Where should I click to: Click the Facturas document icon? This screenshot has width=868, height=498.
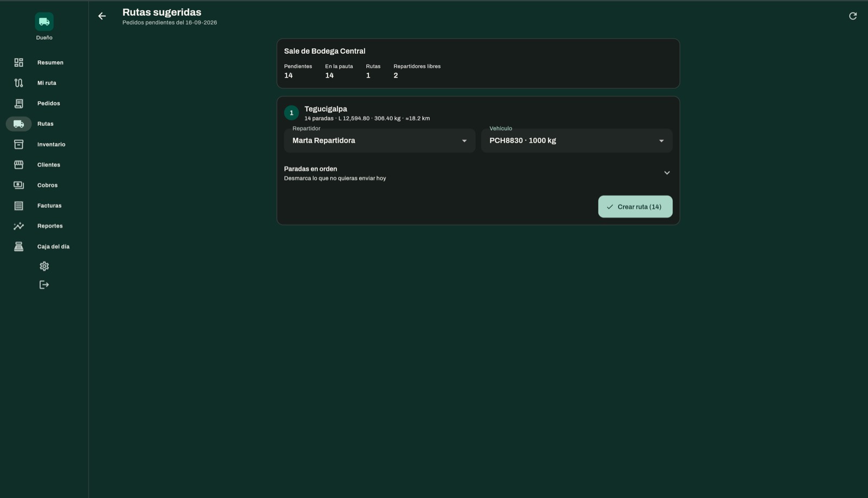[x=19, y=206]
